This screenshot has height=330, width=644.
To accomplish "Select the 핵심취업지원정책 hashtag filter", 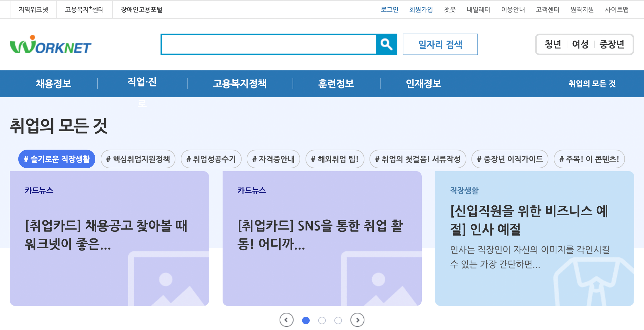I will click(138, 159).
